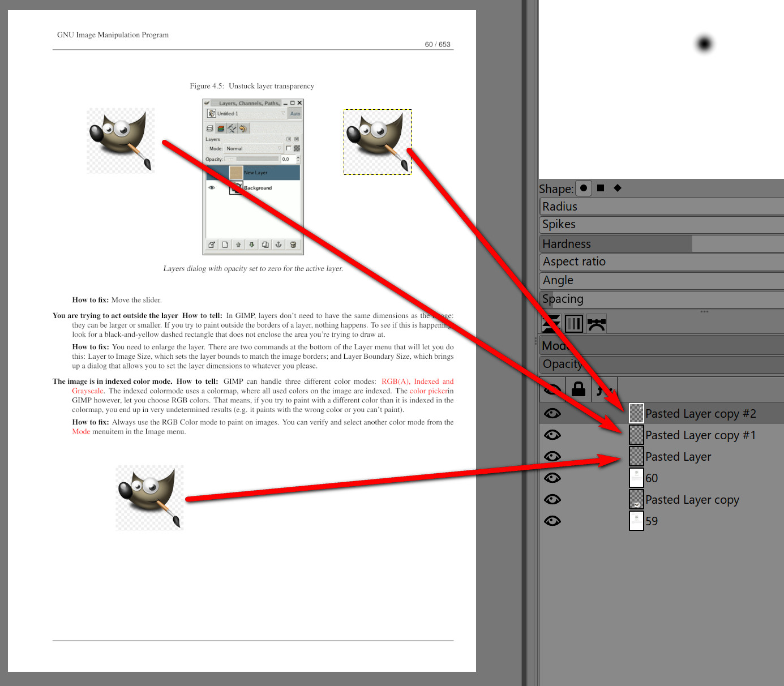Image resolution: width=784 pixels, height=686 pixels.
Task: Adjust the layer Opacity slider
Action: (661, 365)
